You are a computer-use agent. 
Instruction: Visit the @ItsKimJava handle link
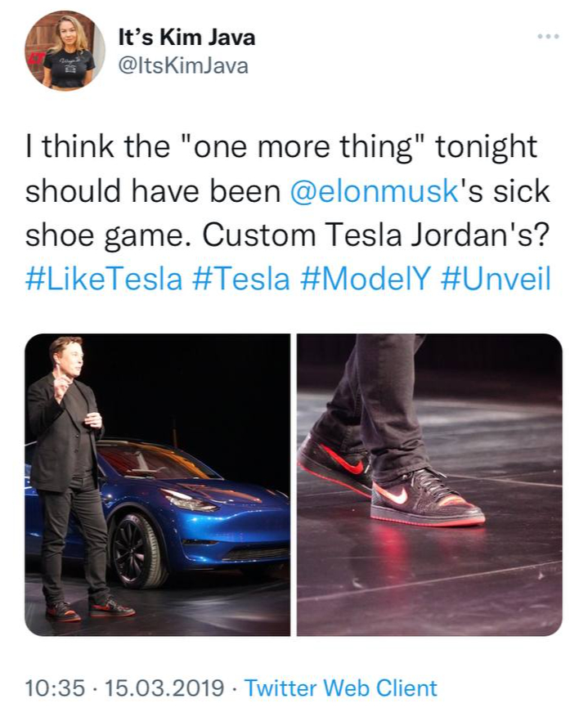(183, 65)
